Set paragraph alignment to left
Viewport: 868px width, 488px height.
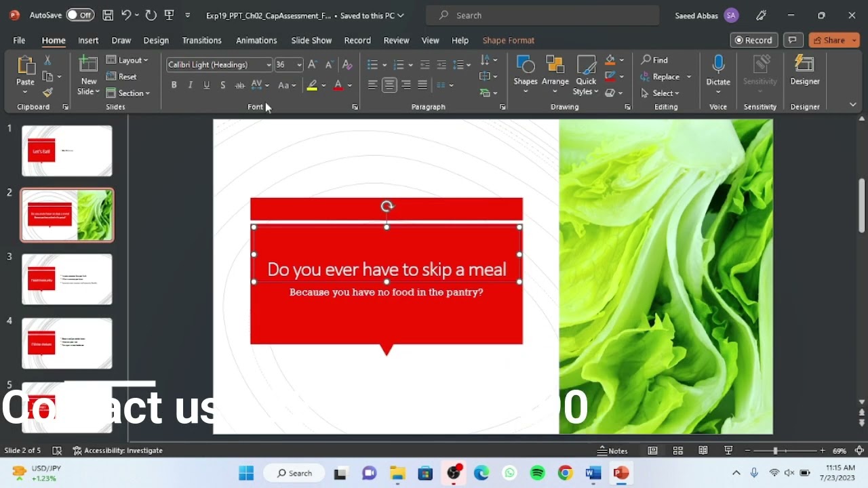[x=372, y=85]
